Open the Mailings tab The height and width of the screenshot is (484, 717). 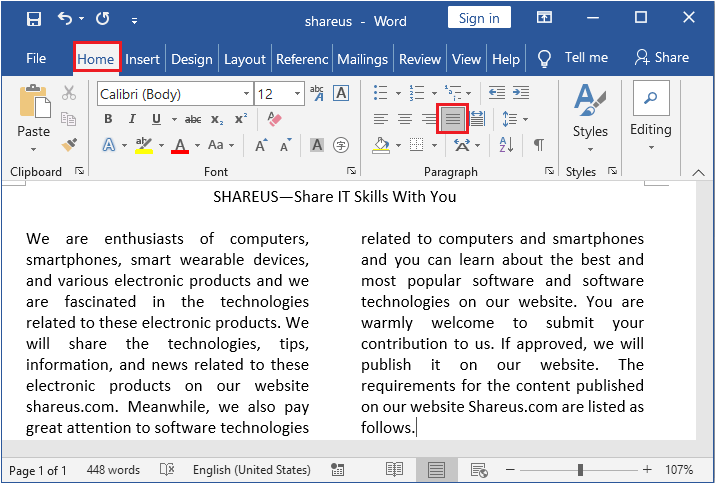coord(362,59)
